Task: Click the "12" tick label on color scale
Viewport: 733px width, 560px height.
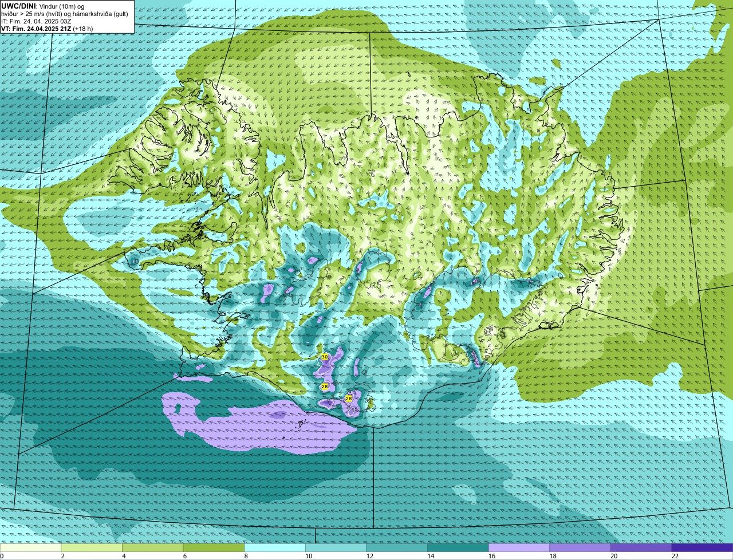Action: coord(370,556)
